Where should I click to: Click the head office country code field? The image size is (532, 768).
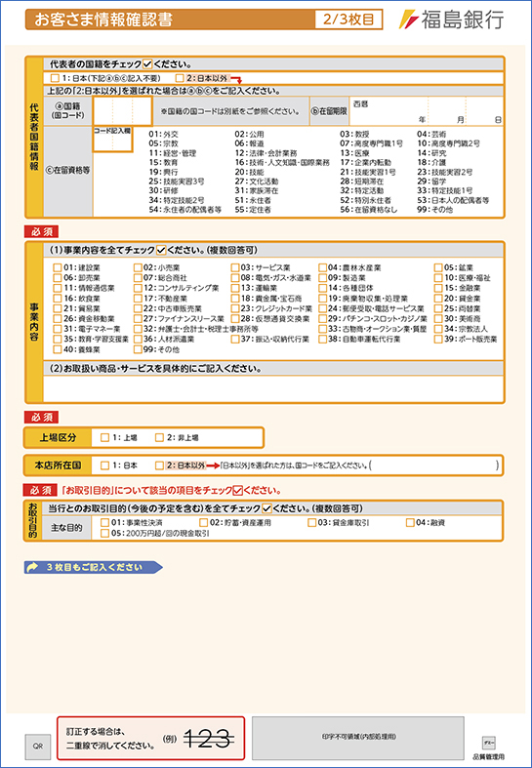[434, 465]
